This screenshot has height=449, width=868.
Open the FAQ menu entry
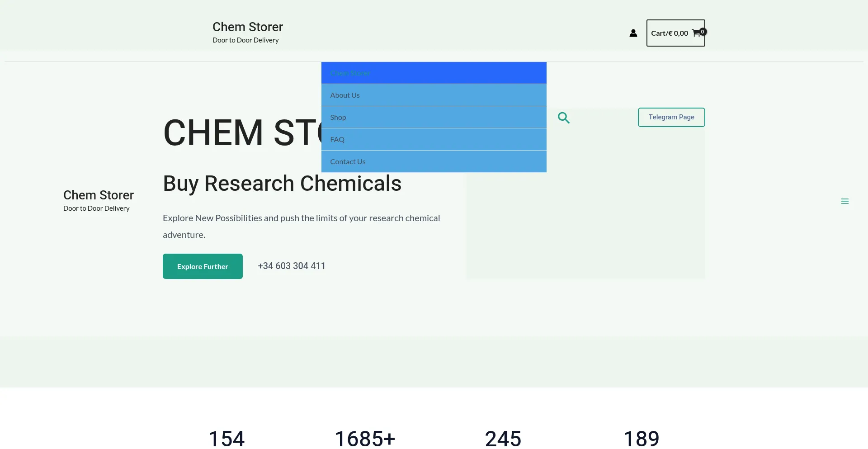pos(337,139)
